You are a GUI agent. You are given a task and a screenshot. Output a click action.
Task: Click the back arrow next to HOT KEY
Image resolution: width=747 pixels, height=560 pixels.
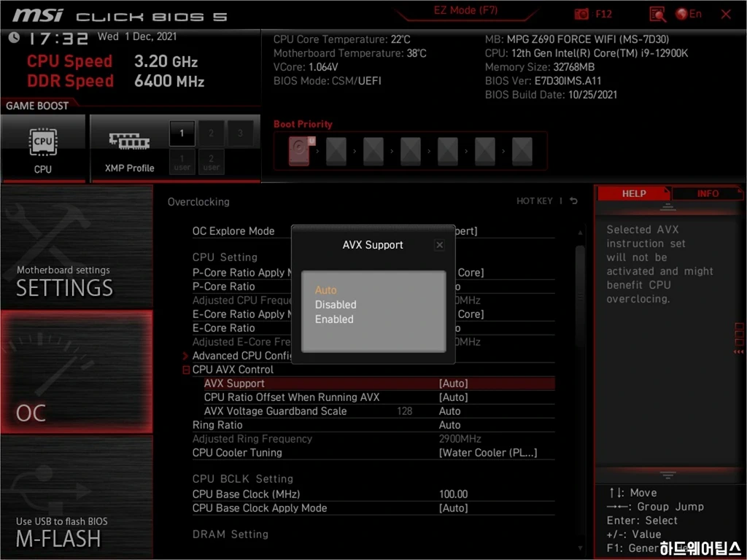click(x=573, y=201)
